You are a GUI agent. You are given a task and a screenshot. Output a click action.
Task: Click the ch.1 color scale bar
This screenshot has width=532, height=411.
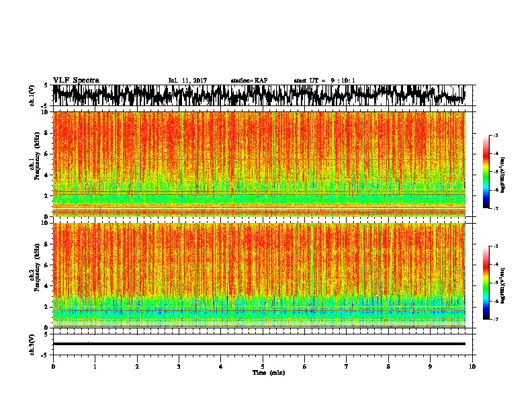coord(486,172)
